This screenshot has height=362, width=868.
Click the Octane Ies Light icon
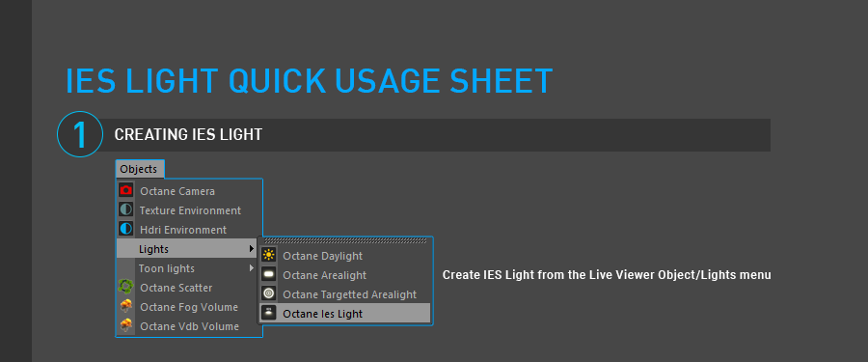tap(269, 313)
